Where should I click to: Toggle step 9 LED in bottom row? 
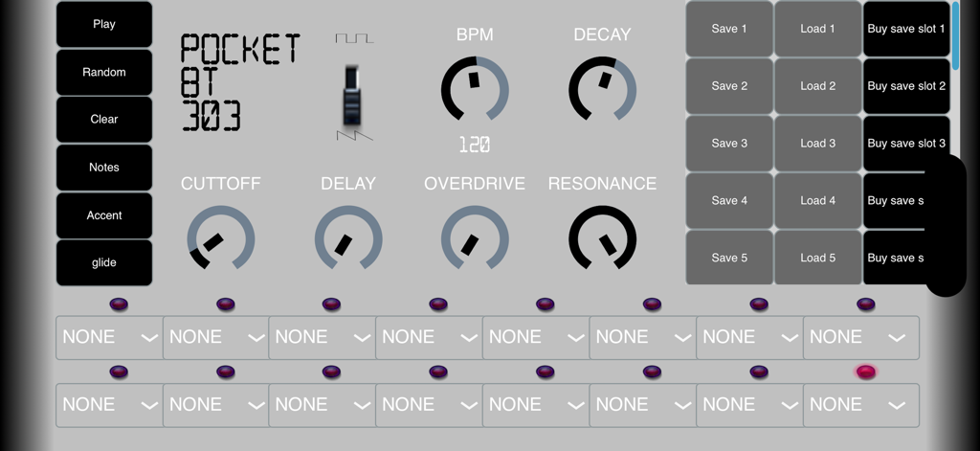pyautogui.click(x=119, y=372)
